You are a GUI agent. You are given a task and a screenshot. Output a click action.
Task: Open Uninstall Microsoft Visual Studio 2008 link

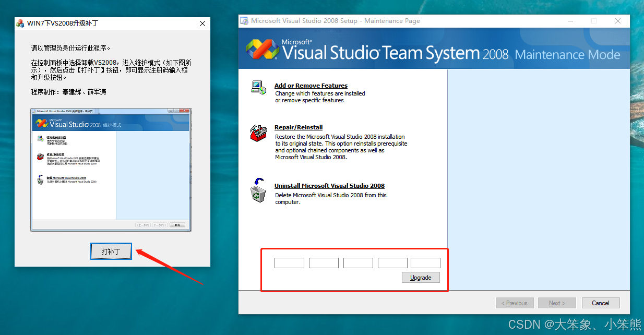coord(329,186)
